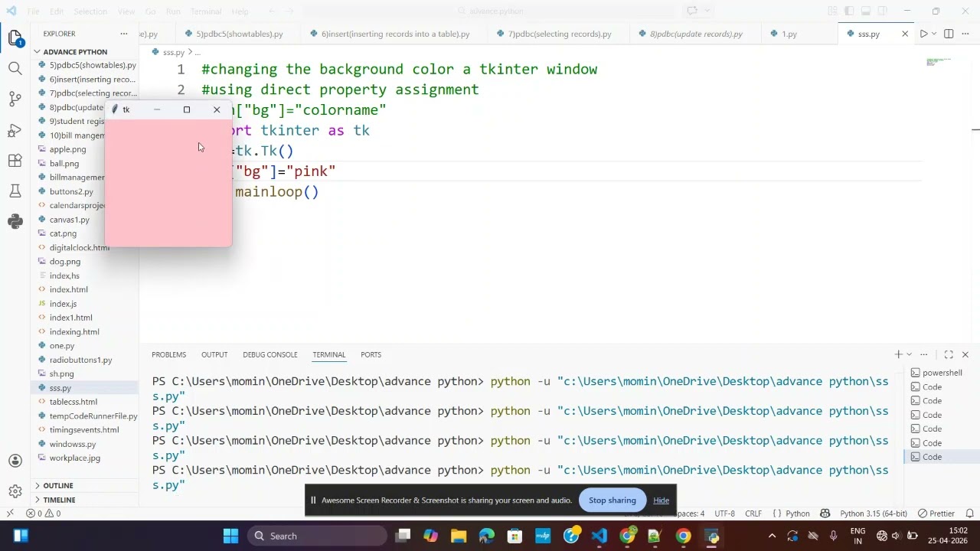Open the File menu
This screenshot has width=980, height=551.
(33, 11)
